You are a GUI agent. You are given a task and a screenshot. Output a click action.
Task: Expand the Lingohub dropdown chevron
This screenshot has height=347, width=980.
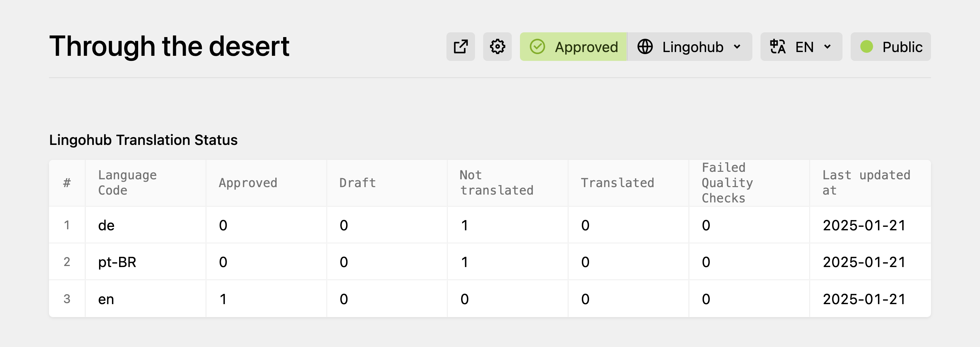[737, 47]
